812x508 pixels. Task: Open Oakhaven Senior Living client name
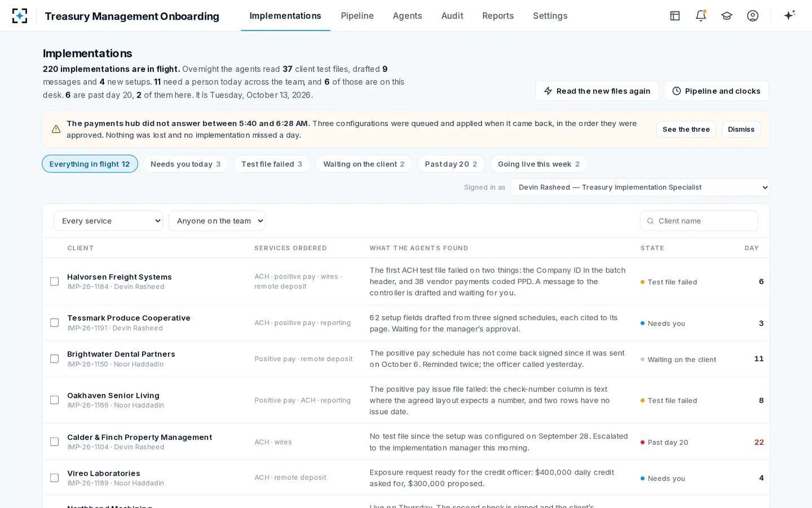[113, 395]
